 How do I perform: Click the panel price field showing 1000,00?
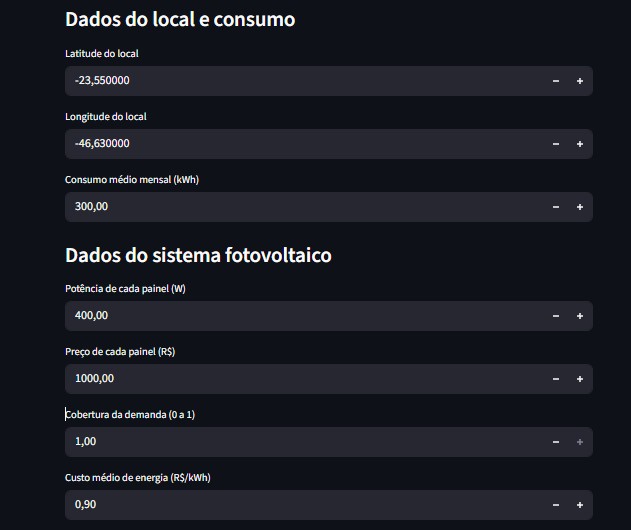point(305,379)
